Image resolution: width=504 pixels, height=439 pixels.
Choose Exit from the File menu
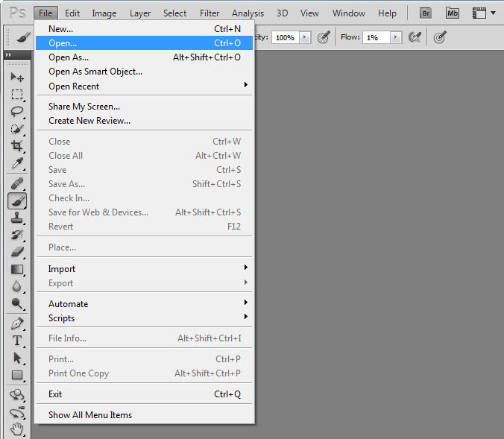click(144, 394)
